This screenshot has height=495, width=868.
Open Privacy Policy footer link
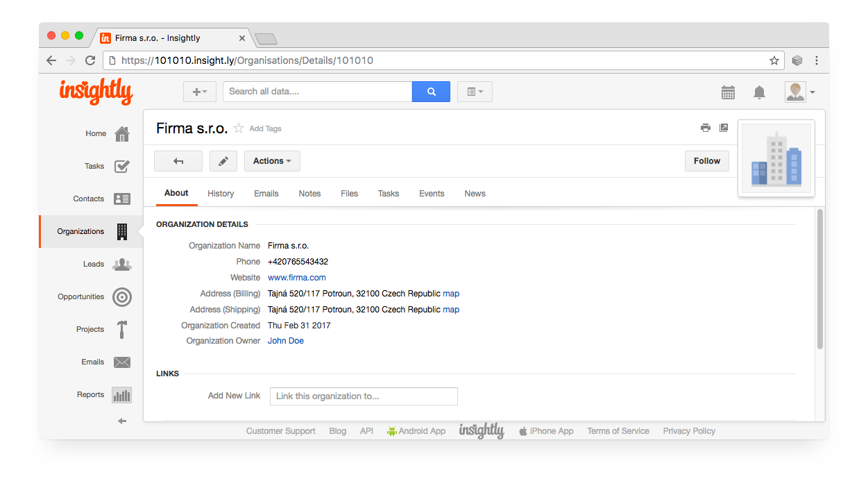pyautogui.click(x=689, y=431)
